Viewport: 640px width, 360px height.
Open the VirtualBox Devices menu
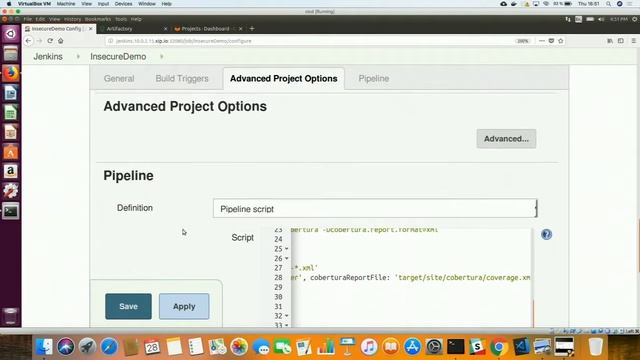123,4
